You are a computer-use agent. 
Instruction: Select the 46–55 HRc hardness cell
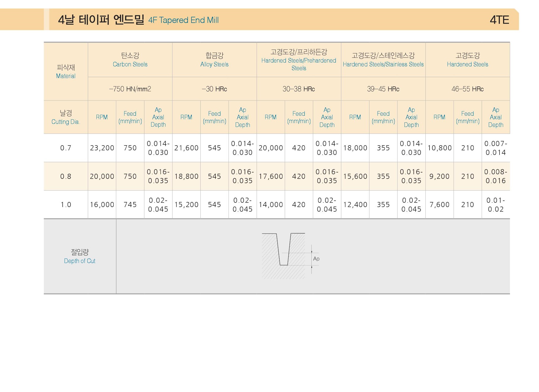(467, 89)
